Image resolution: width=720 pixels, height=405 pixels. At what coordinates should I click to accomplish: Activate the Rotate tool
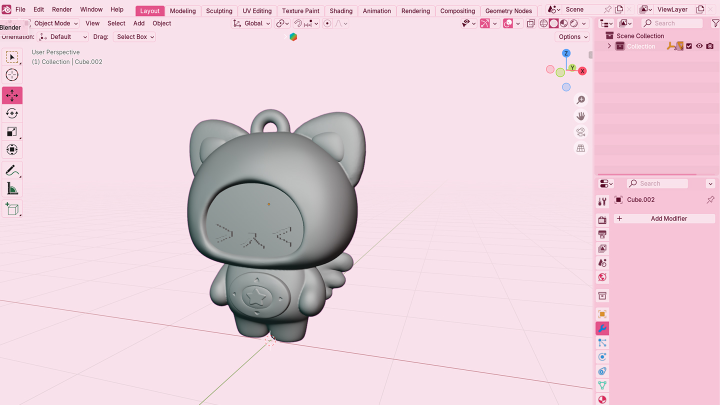pos(12,113)
